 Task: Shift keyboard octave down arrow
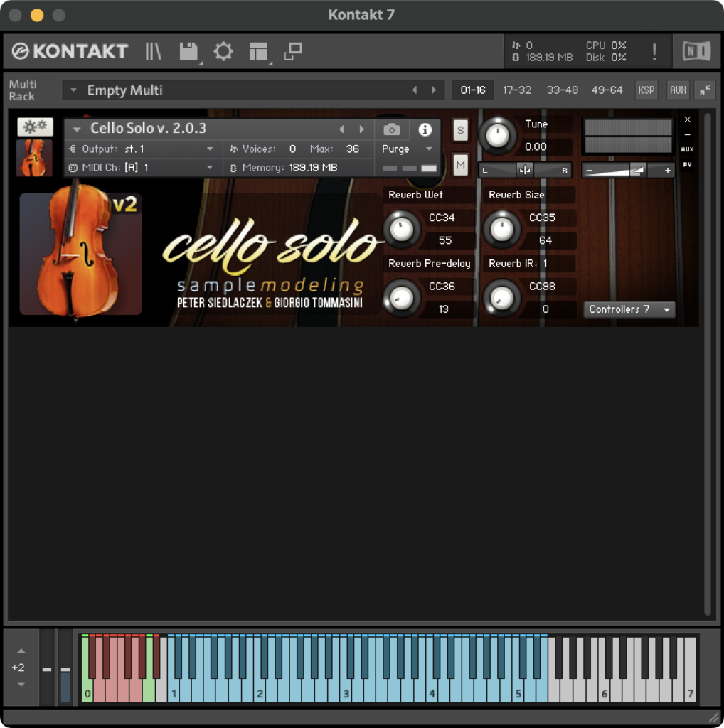[x=21, y=685]
